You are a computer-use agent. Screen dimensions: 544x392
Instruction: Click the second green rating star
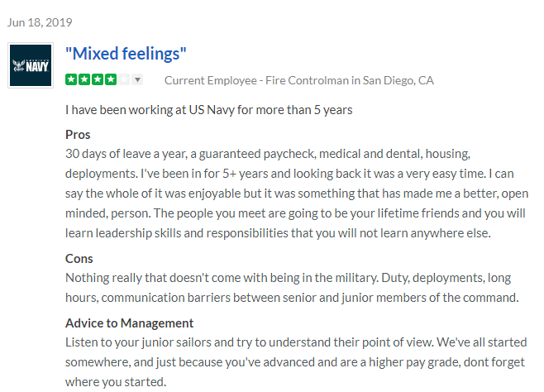[x=84, y=80]
